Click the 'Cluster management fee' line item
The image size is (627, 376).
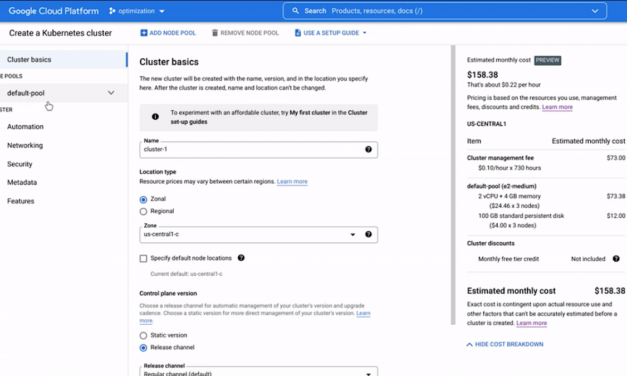(x=500, y=158)
